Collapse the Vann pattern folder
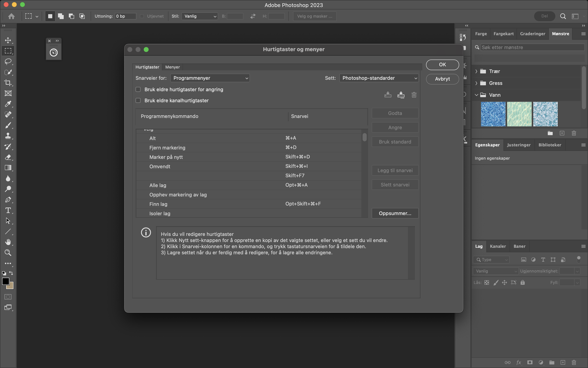This screenshot has height=368, width=588. [477, 95]
